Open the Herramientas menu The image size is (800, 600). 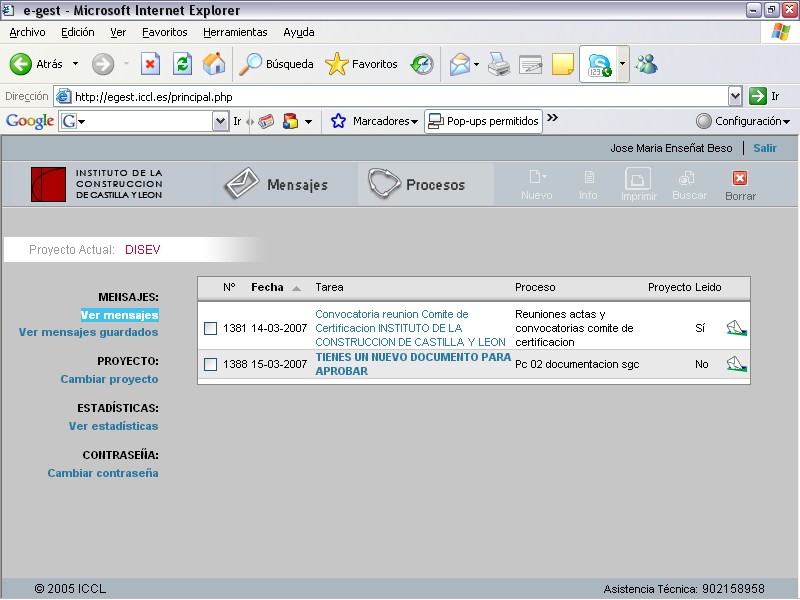[x=235, y=32]
